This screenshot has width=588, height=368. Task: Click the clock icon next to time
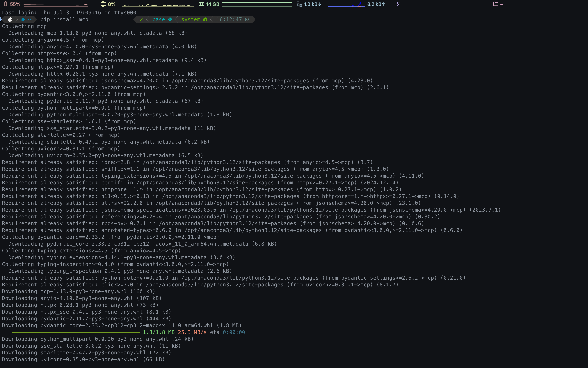pyautogui.click(x=247, y=19)
